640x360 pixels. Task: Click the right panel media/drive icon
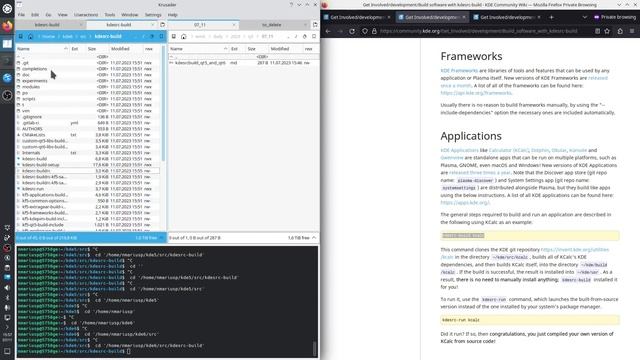click(x=173, y=36)
